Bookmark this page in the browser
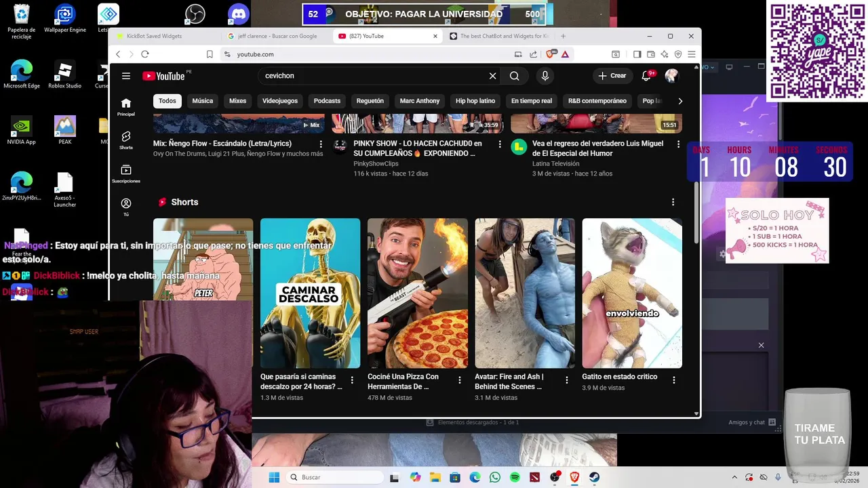 tap(210, 54)
